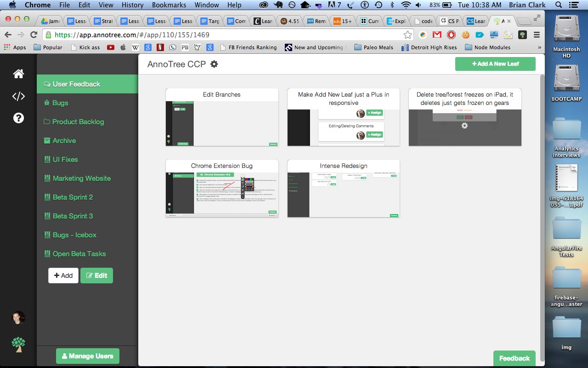Viewport: 588px width, 368px height.
Task: Click the cookie extension icon
Action: tap(465, 35)
